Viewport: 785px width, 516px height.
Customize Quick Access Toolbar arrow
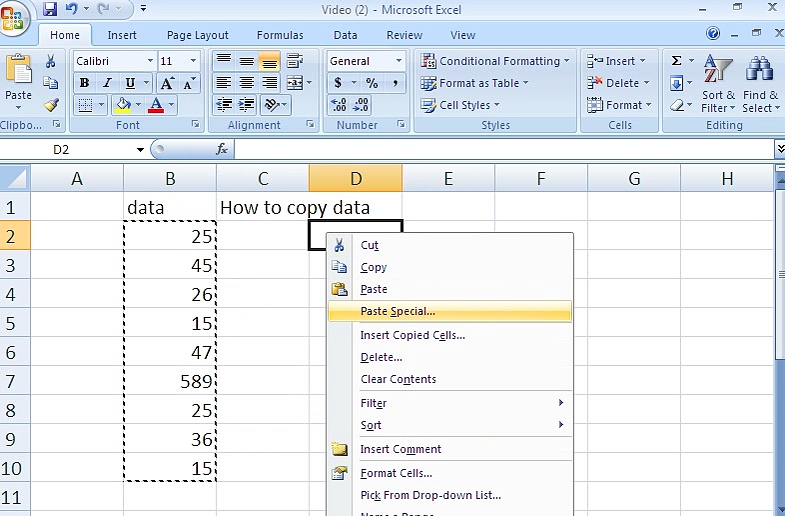[143, 9]
